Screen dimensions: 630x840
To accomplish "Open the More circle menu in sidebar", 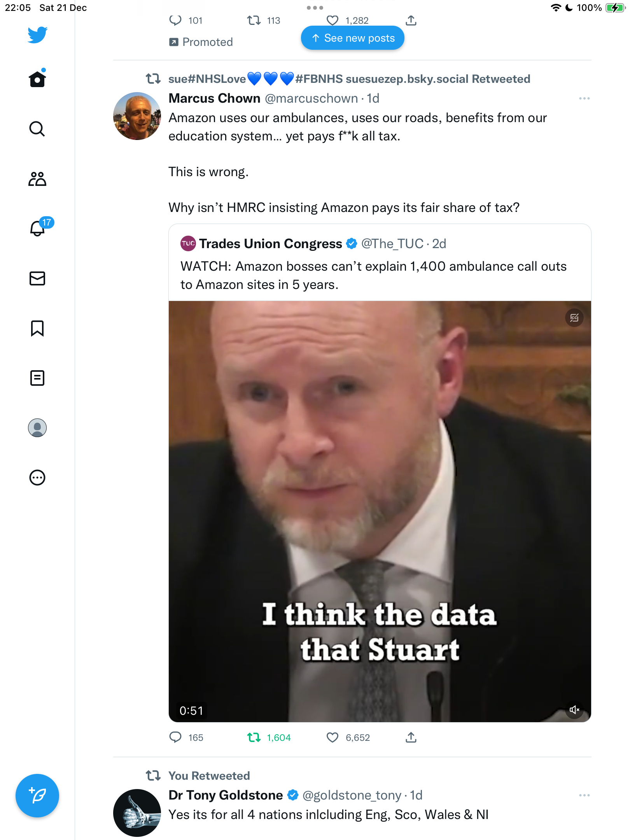I will click(37, 478).
